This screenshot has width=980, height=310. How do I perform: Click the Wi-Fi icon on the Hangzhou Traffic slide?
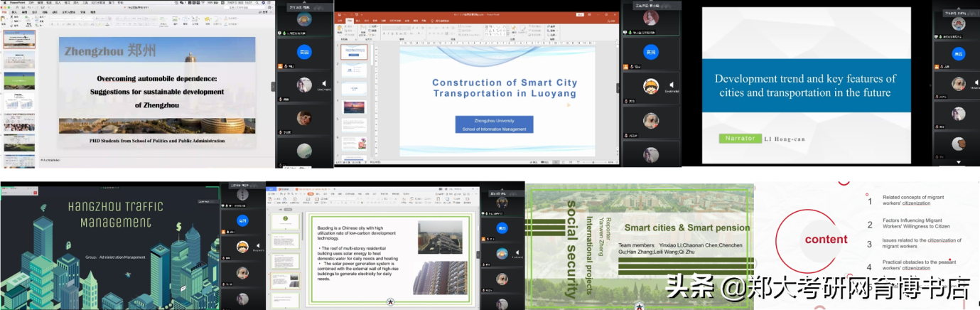[x=43, y=208]
